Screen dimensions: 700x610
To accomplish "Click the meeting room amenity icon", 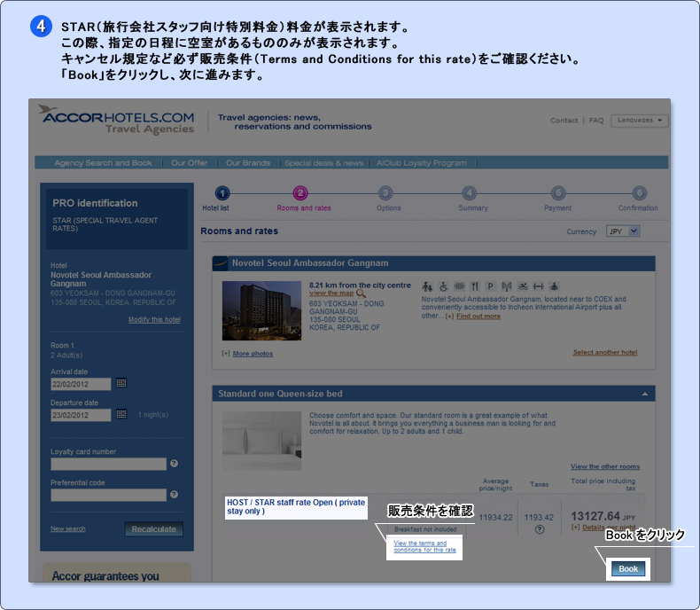I will [x=459, y=286].
